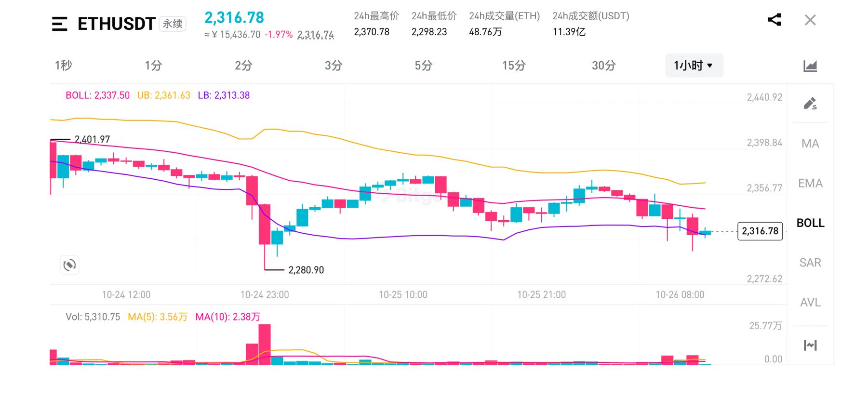The width and height of the screenshot is (868, 399).
Task: Enable the SAR indicator
Action: click(x=810, y=263)
